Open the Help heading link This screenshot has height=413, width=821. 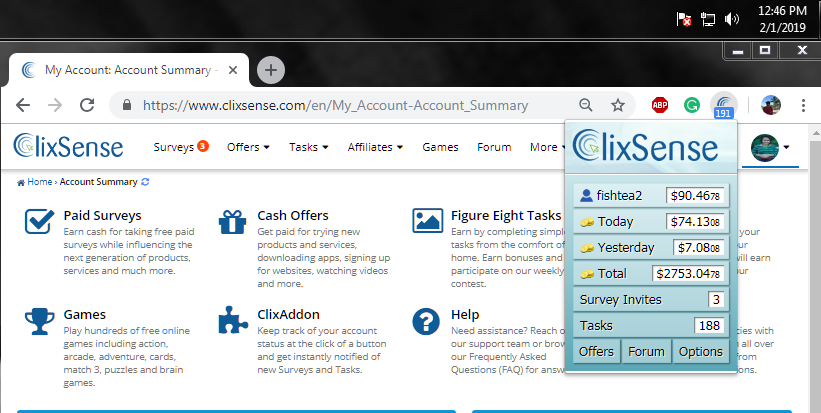(x=465, y=314)
